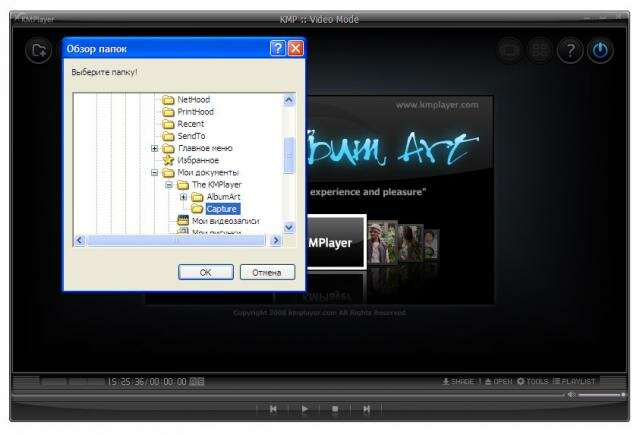Click the SHADE button in KMPlayer
Screen dimensions: 640x435
point(458,382)
